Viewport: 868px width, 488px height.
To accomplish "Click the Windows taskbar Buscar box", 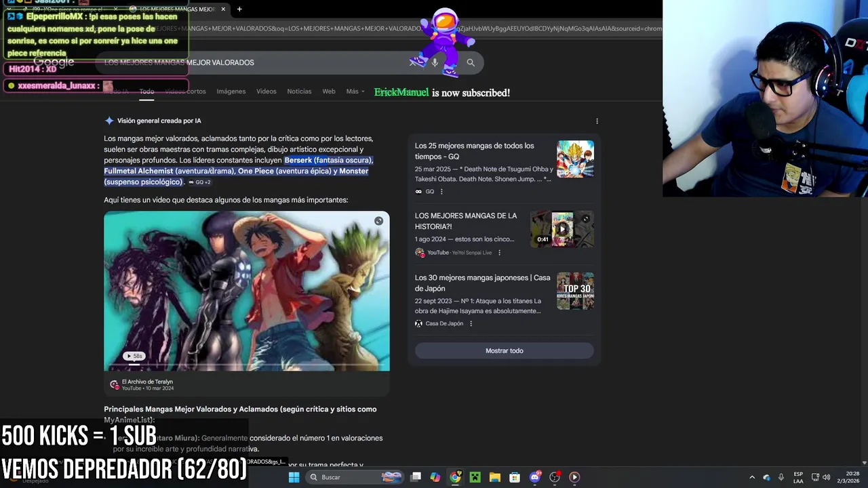I will [354, 477].
